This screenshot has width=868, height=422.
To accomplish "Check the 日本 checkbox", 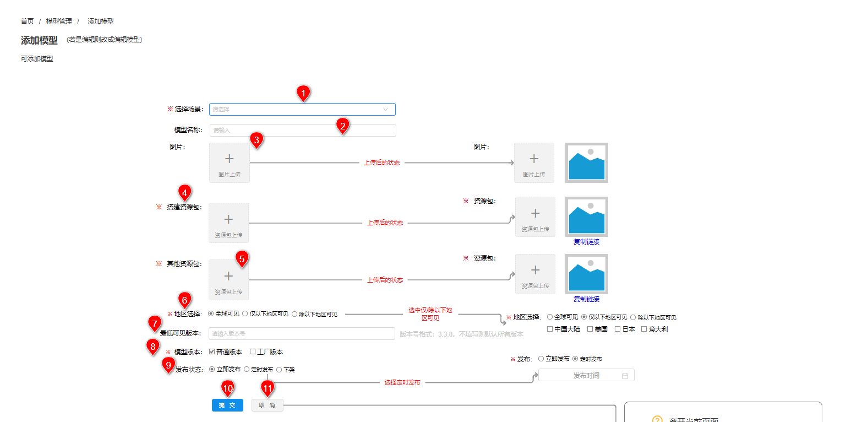I will click(x=618, y=329).
